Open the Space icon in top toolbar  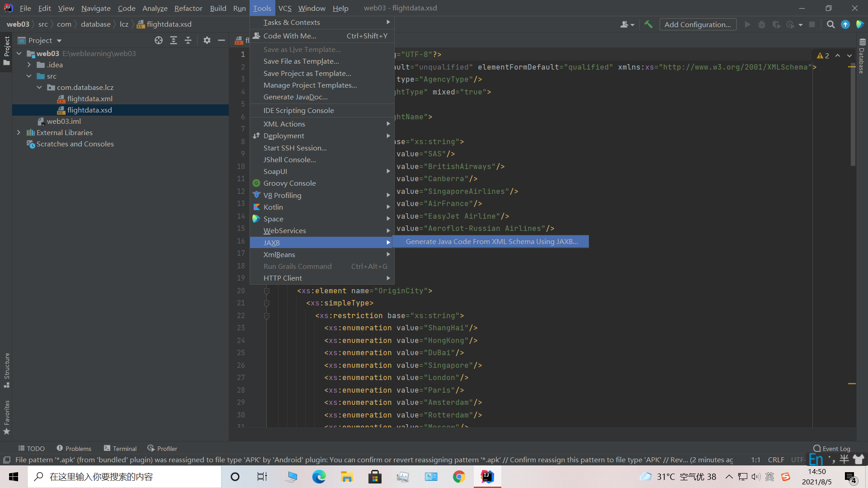pyautogui.click(x=860, y=24)
